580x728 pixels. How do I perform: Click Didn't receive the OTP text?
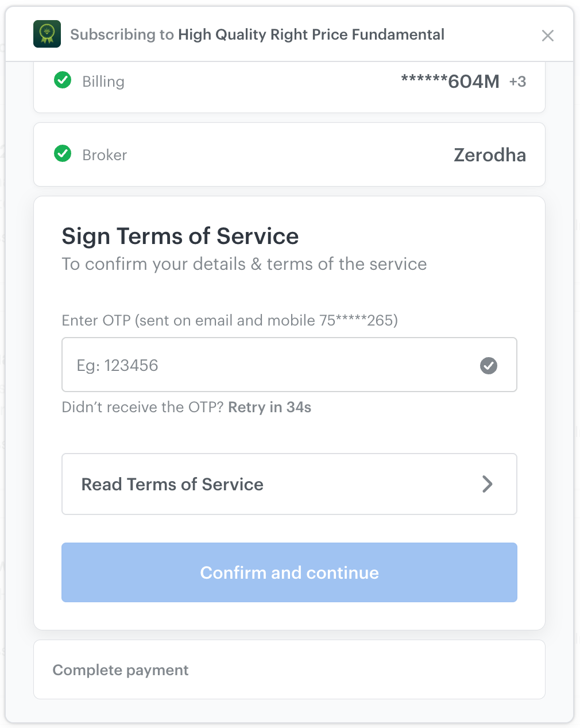click(142, 407)
